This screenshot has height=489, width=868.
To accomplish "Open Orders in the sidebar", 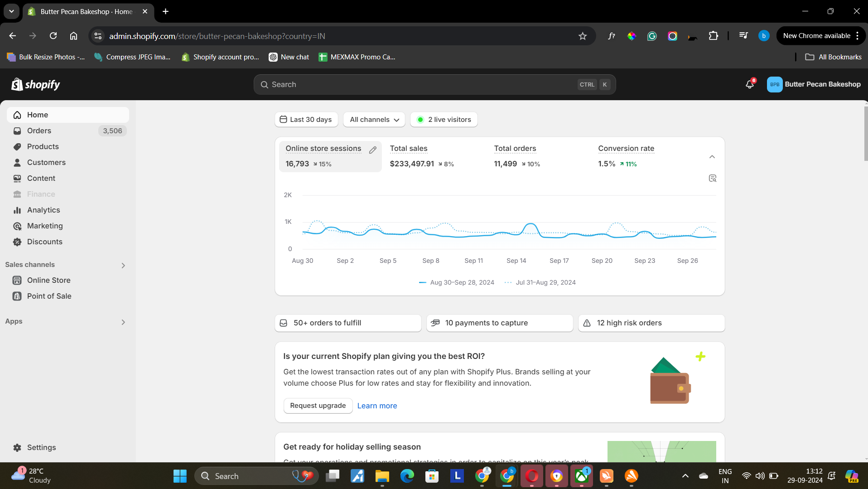I will coord(68,131).
